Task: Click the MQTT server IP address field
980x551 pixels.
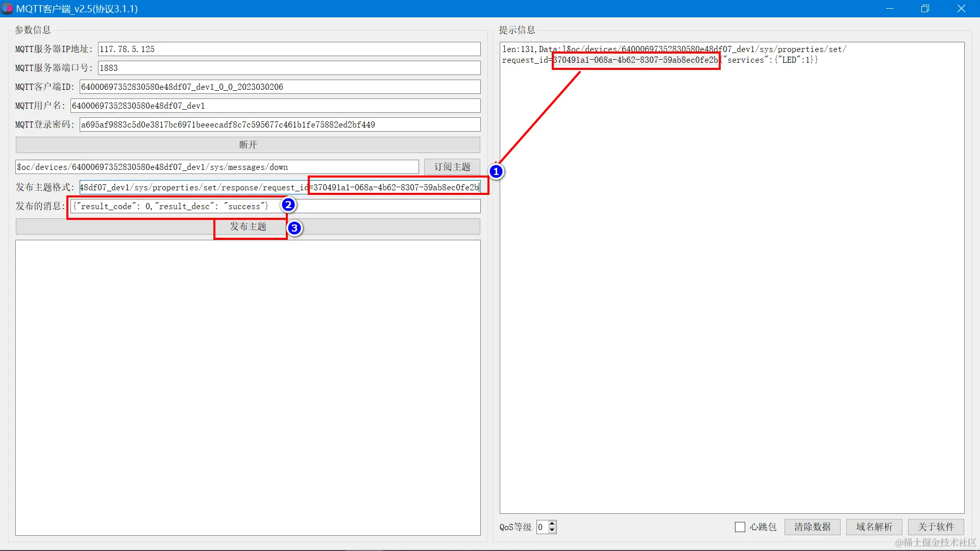Action: pos(289,49)
